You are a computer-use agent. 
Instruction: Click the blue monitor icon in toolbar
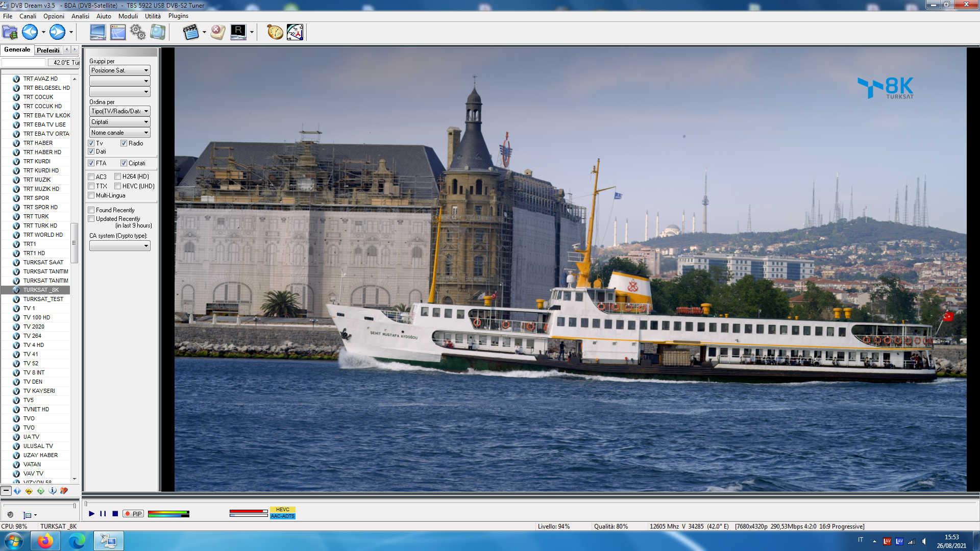point(97,32)
